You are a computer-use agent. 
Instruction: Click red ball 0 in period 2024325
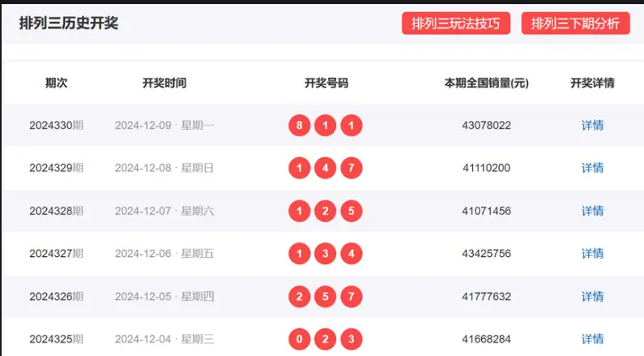pos(300,339)
